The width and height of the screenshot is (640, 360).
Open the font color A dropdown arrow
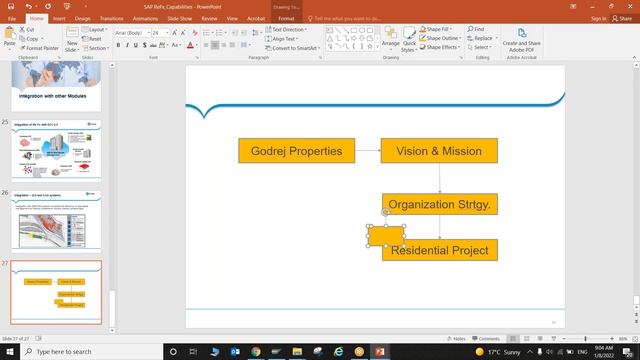[x=197, y=45]
